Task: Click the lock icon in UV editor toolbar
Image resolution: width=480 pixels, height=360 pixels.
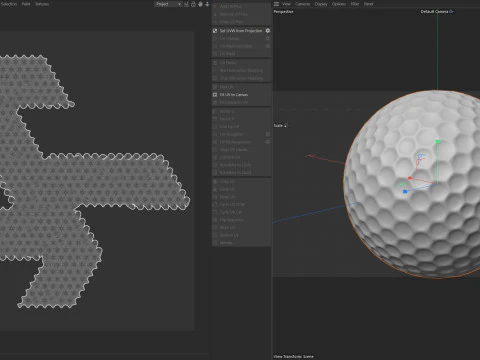Action: (193, 4)
